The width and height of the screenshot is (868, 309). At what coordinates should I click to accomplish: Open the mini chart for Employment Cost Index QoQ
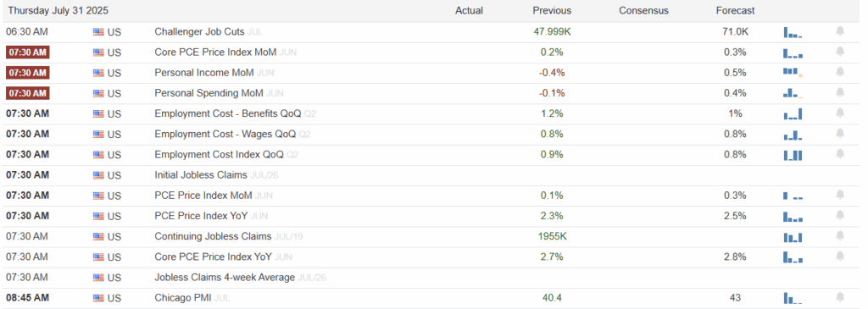pos(793,154)
